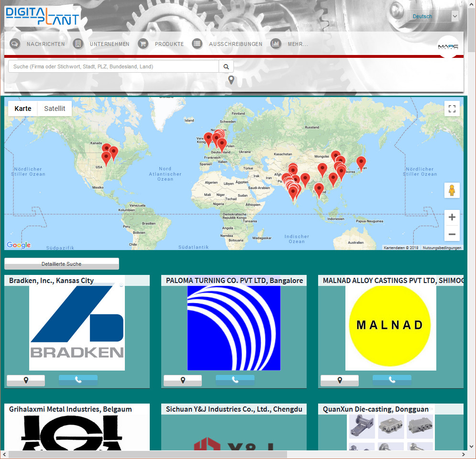
Task: Click the Detaillierte Suche button
Action: 62,264
